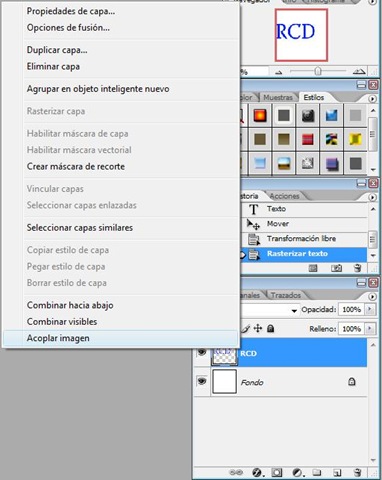Click the Opacidad 100% value field

pos(351,309)
